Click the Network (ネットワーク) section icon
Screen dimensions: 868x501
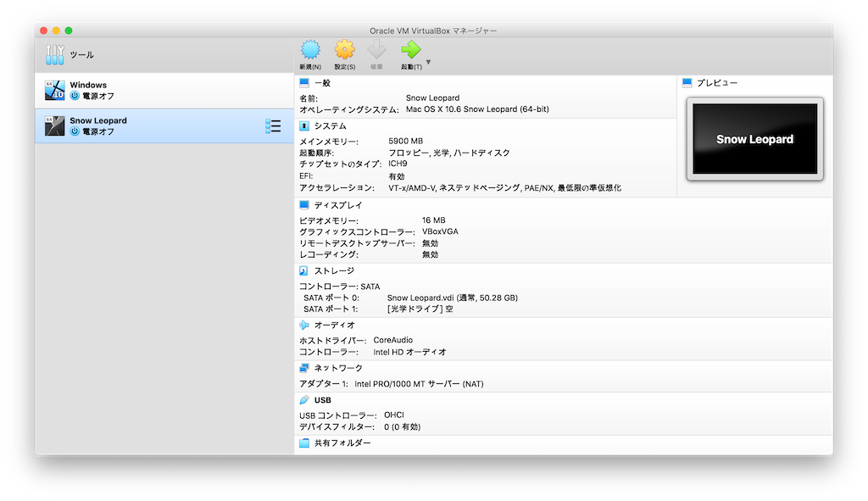coord(304,368)
